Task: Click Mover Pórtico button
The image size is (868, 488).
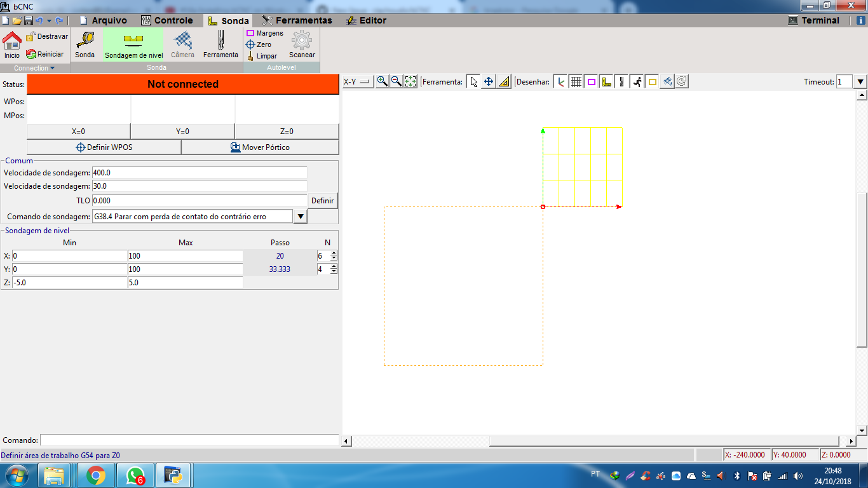Action: click(x=260, y=147)
